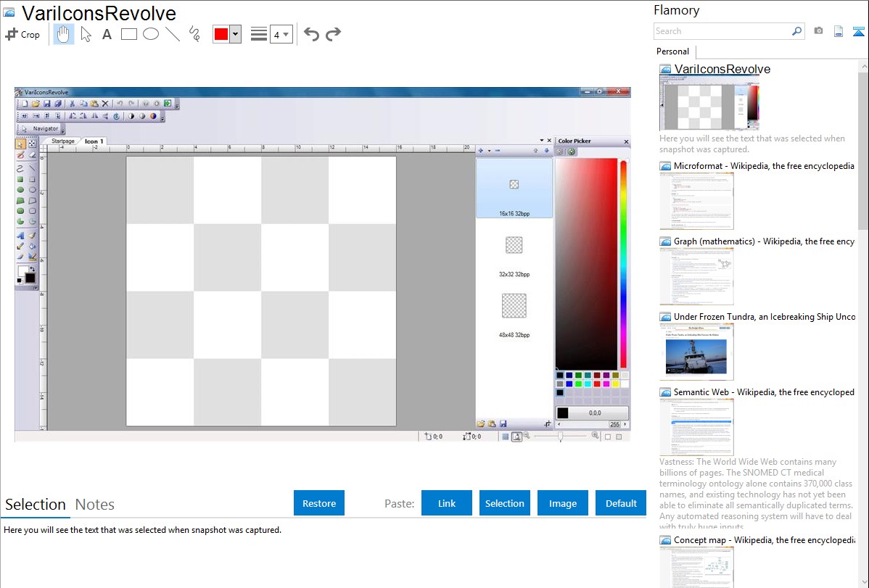This screenshot has height=588, width=869.
Task: Open the Microformat Wikipedia snapshot thumbnail
Action: (696, 201)
